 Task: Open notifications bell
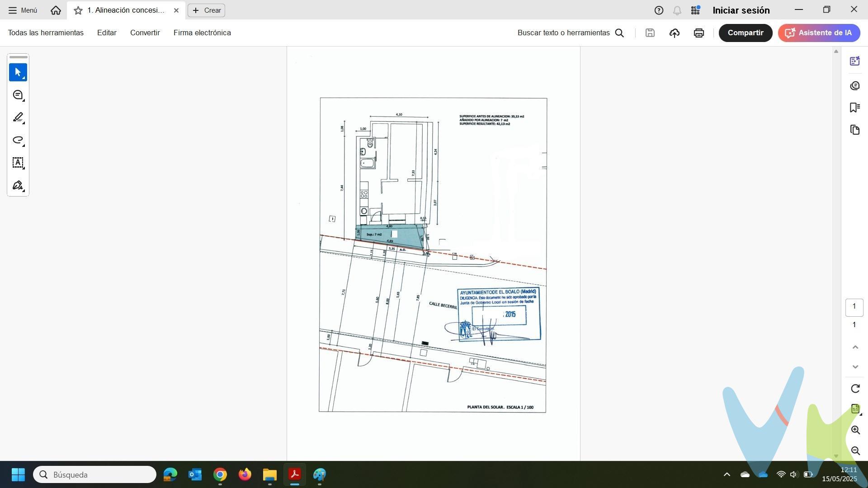coord(677,10)
